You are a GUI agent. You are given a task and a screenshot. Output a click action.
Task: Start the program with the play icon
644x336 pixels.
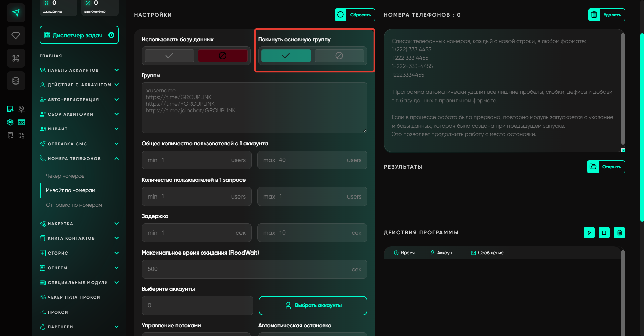[x=589, y=233]
